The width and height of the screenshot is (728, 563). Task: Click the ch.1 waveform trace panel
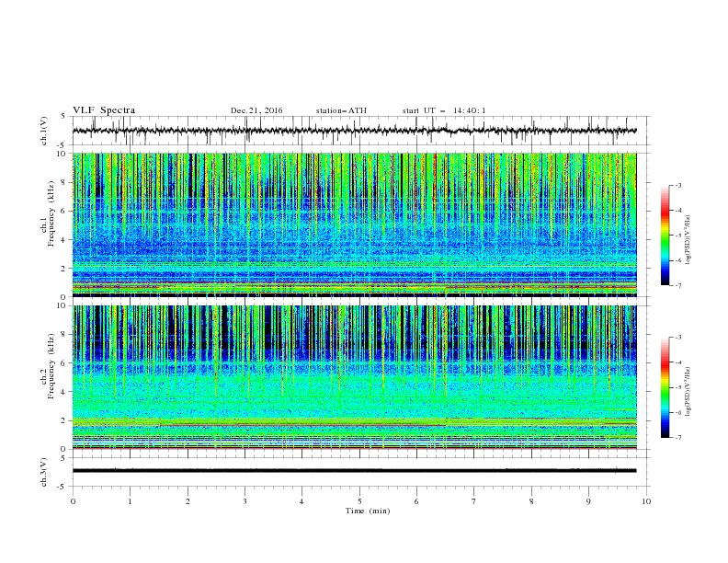pyautogui.click(x=360, y=131)
